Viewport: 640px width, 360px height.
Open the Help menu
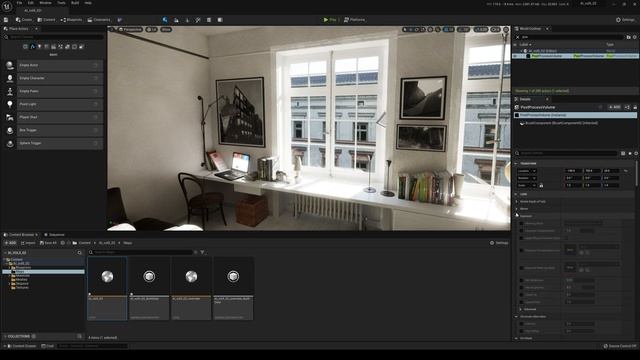click(88, 3)
